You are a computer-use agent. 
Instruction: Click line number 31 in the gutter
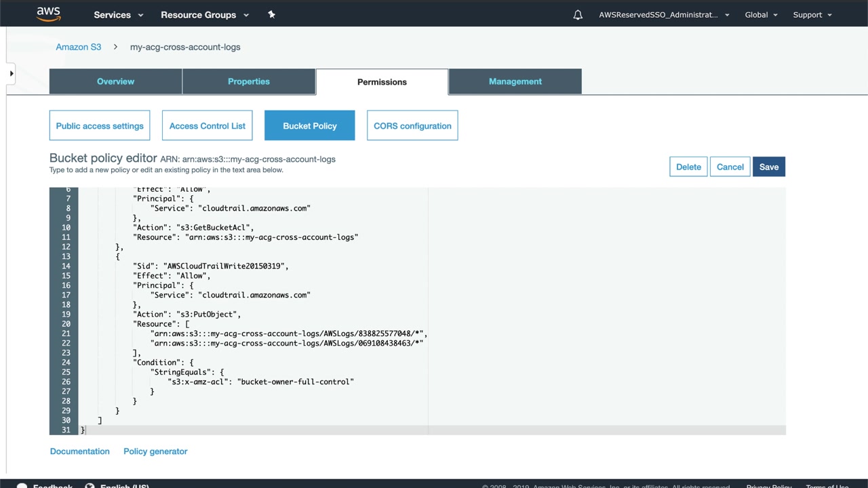pyautogui.click(x=66, y=430)
